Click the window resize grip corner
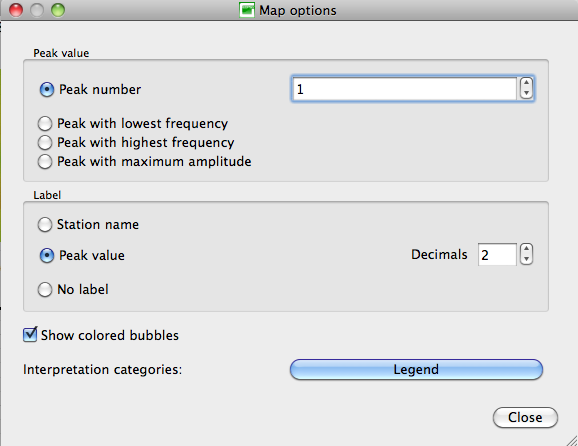Viewport: 578px width, 446px height. 572,440
